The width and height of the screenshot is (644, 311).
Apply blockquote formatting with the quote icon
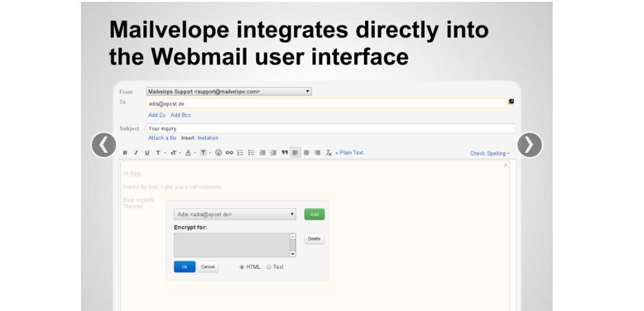pos(284,153)
